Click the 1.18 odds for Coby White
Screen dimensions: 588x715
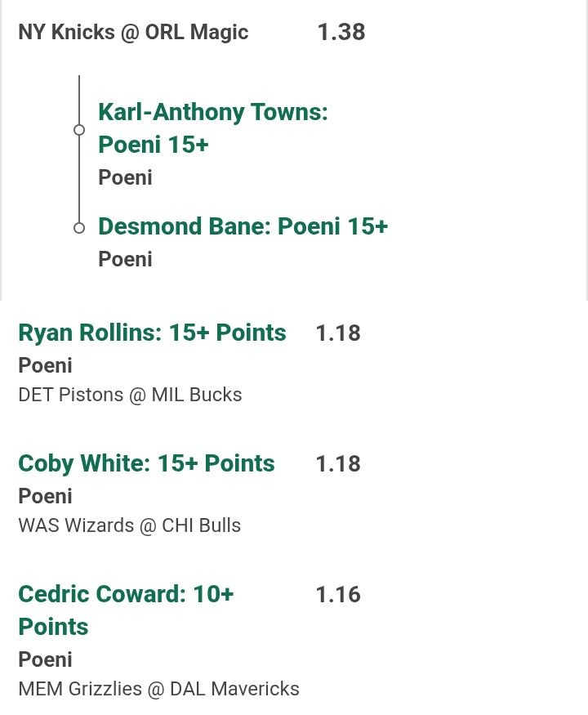pos(337,463)
